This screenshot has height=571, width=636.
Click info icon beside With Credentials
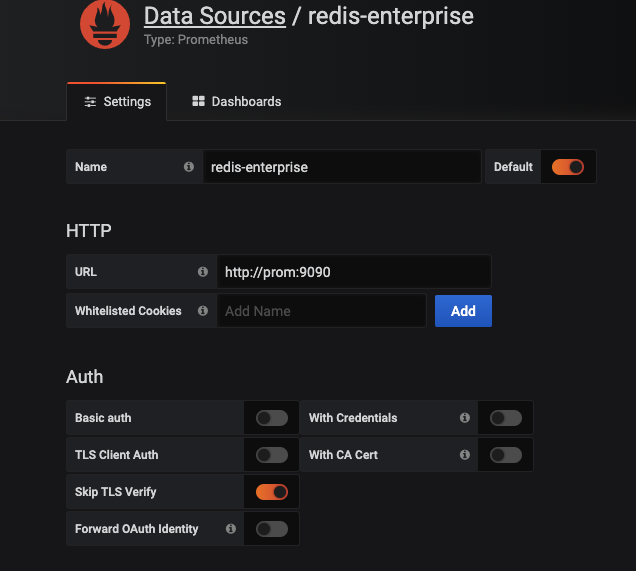tap(465, 418)
